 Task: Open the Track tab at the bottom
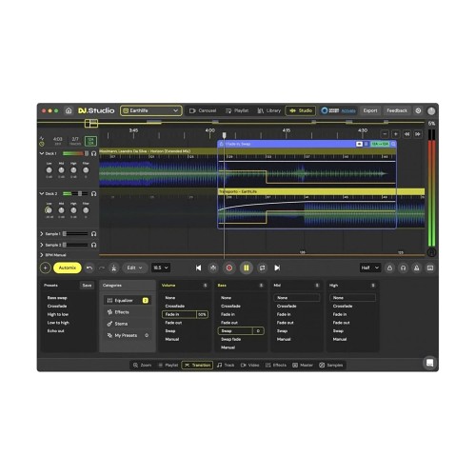point(226,366)
